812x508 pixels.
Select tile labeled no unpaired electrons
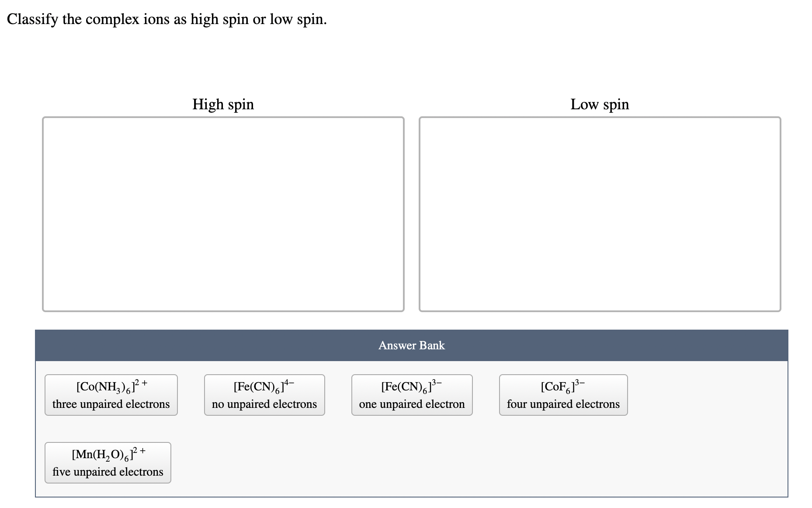pos(264,404)
